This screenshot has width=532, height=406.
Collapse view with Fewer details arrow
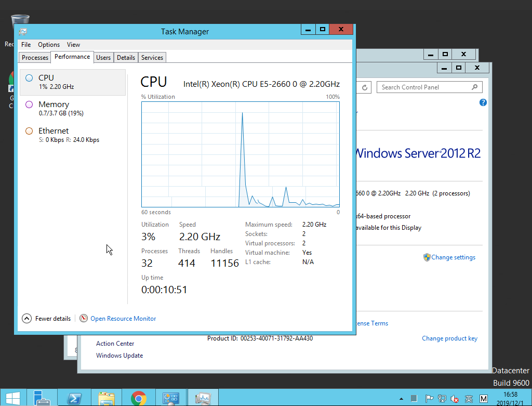27,319
